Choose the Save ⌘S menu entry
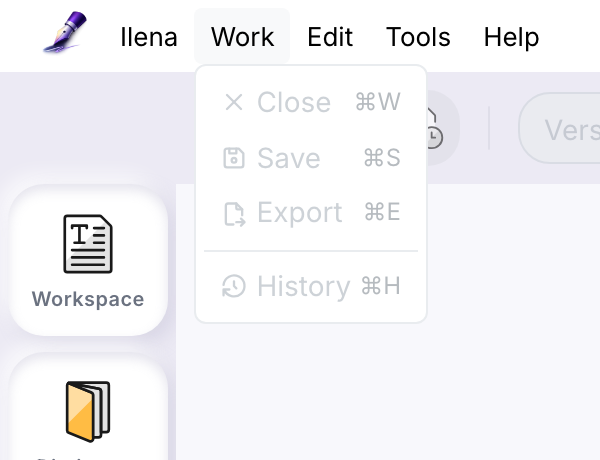This screenshot has height=460, width=600. click(311, 158)
